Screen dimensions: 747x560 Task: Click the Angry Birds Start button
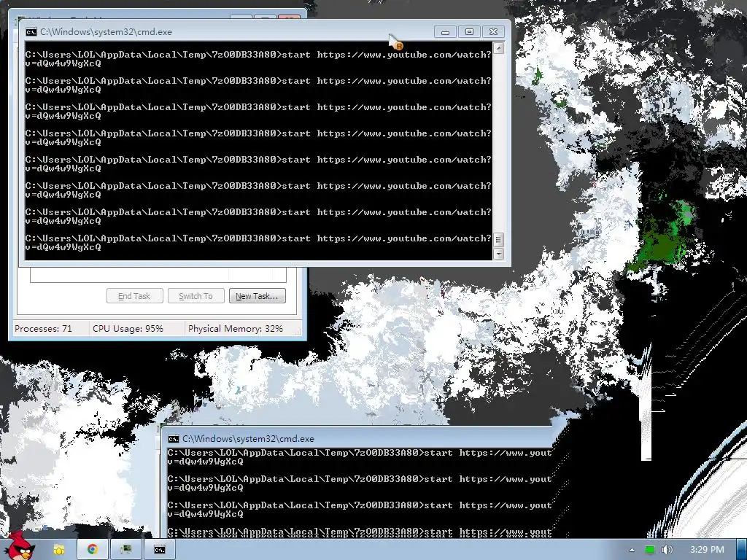pyautogui.click(x=20, y=547)
